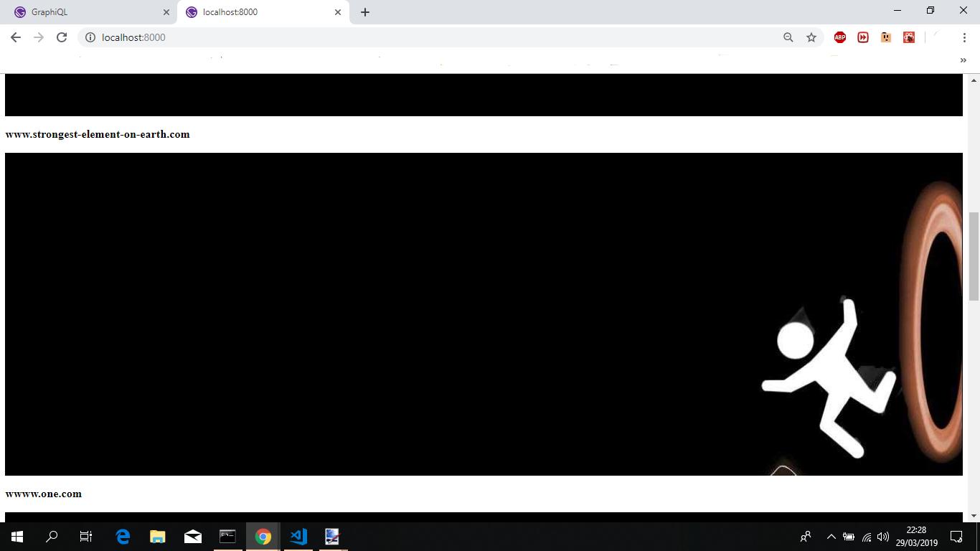
Task: Navigate back using the back arrow
Action: (x=15, y=37)
